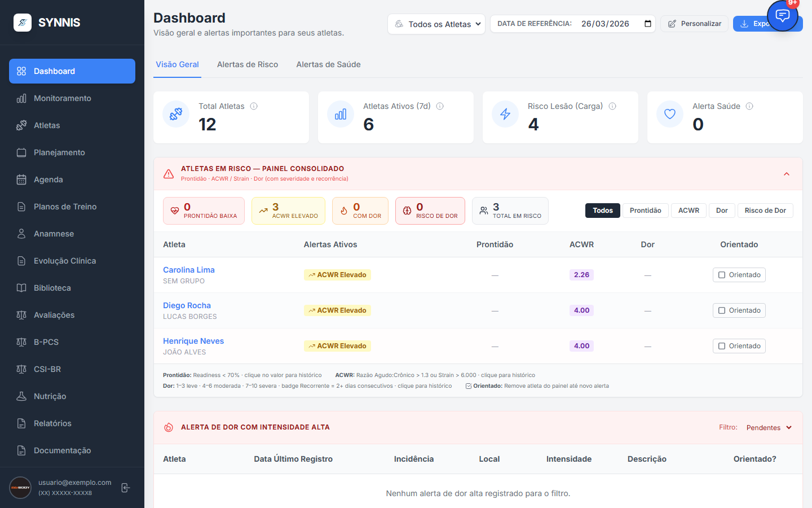Click the heart icon on Alerta Saúde card
812x508 pixels.
(670, 114)
